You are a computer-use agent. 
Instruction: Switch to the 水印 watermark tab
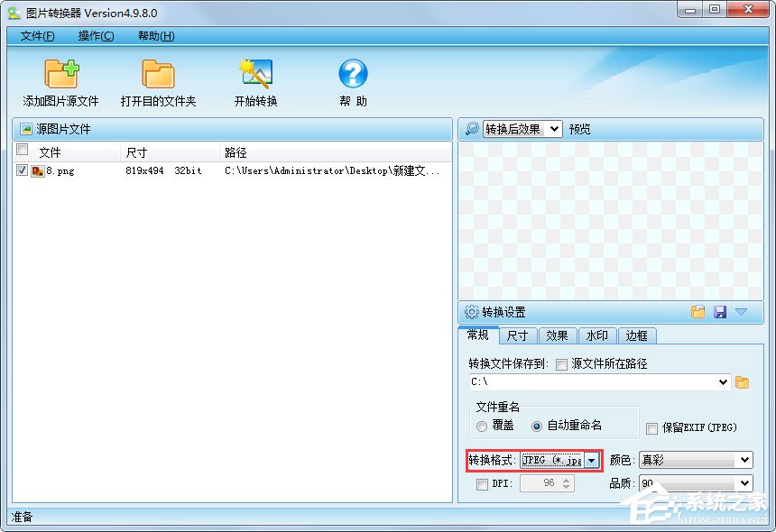tap(596, 335)
